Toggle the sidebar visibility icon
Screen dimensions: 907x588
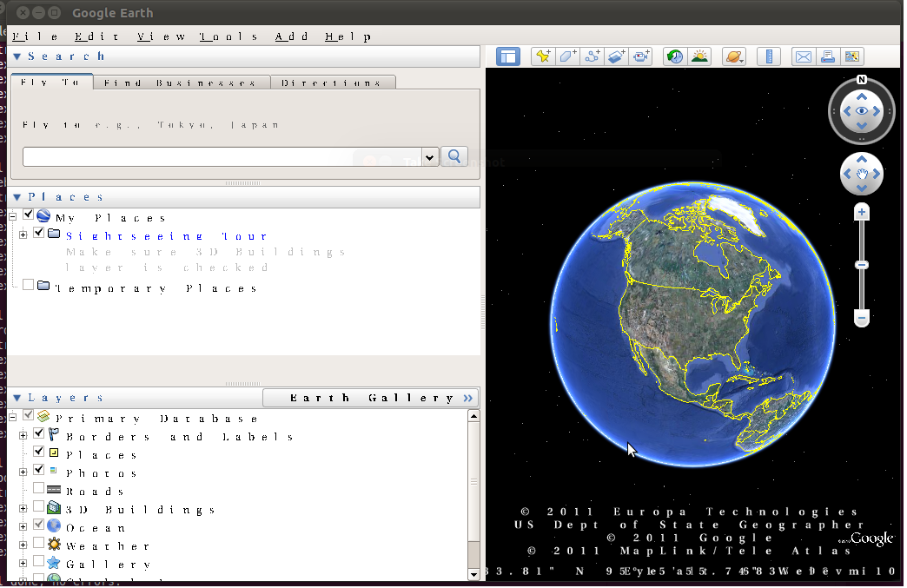pyautogui.click(x=508, y=56)
